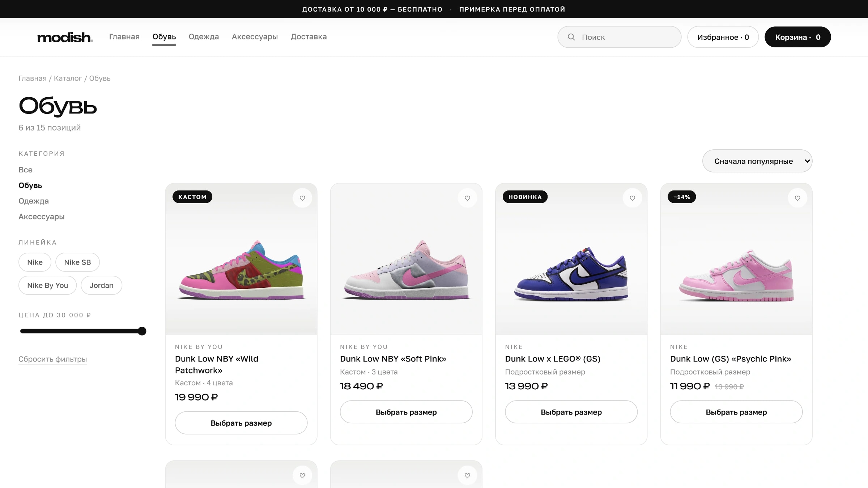Click 'Сбросить фильтры' reset link

pyautogui.click(x=52, y=359)
